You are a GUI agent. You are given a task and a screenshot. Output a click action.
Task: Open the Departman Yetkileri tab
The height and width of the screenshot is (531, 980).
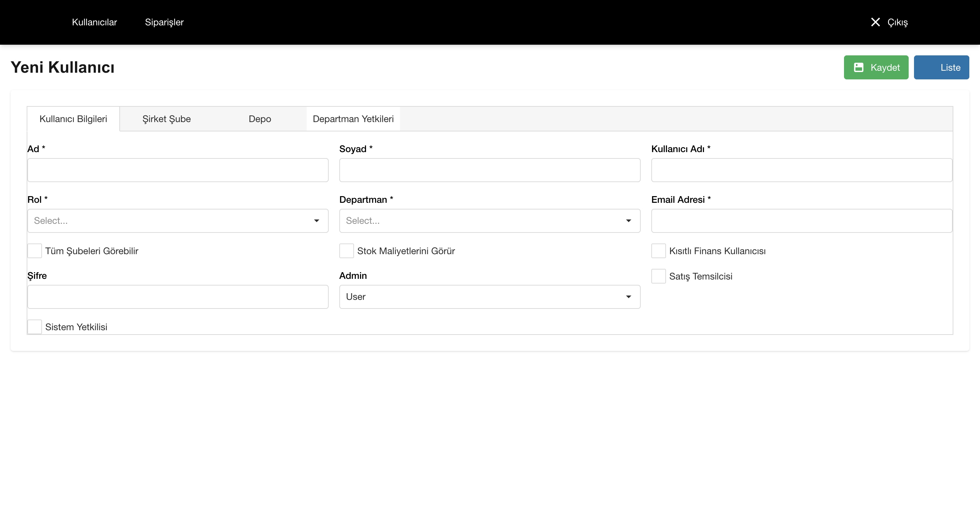click(353, 119)
